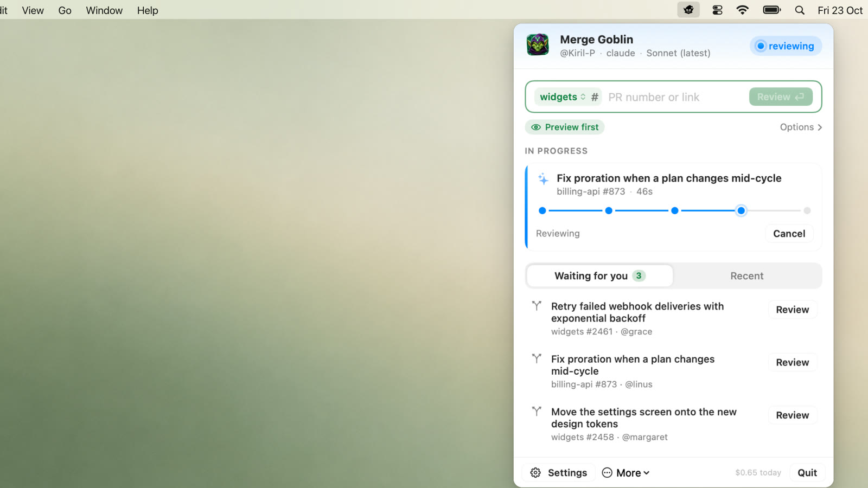This screenshot has width=868, height=488.
Task: Click the Wi-Fi status icon
Action: click(x=742, y=10)
